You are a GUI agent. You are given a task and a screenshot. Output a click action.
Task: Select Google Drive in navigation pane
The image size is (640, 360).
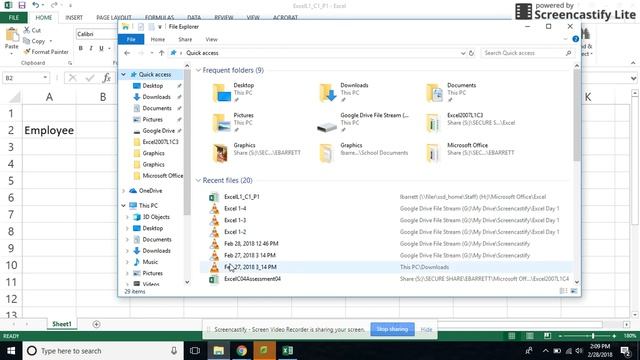158,131
